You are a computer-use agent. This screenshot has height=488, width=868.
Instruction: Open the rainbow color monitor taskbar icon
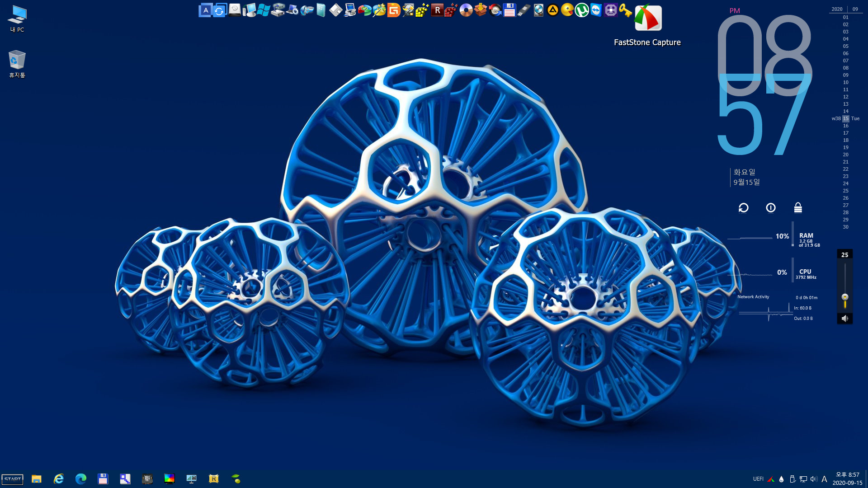pyautogui.click(x=170, y=479)
